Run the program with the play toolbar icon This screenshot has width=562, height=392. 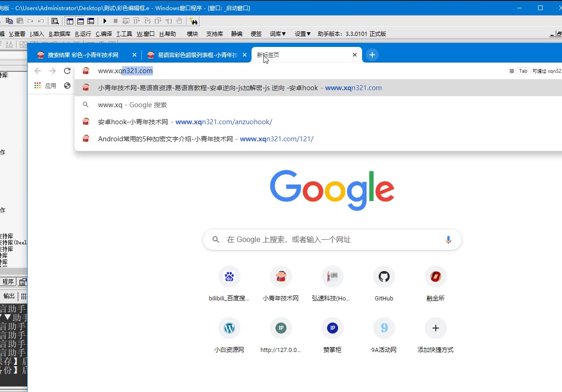tap(105, 21)
